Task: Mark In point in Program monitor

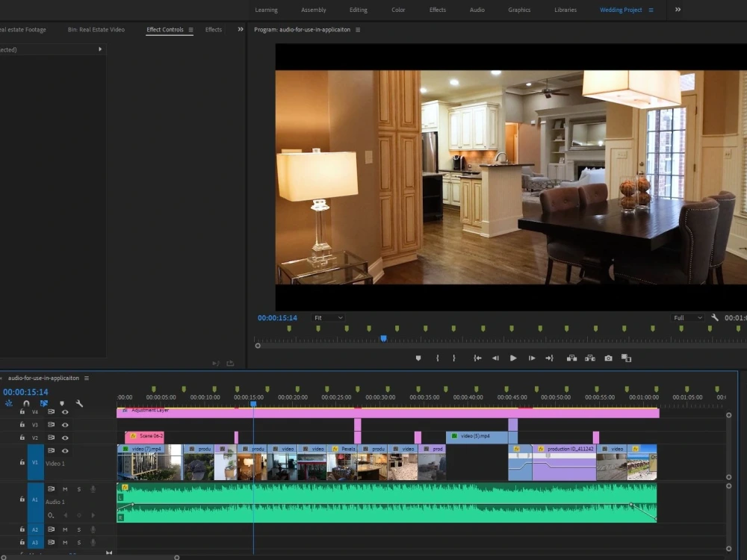Action: [x=437, y=358]
